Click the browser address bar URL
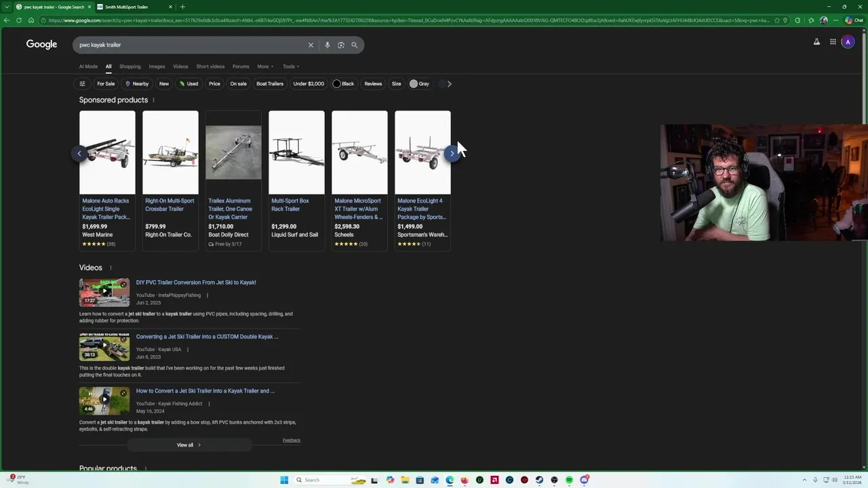 tap(407, 20)
